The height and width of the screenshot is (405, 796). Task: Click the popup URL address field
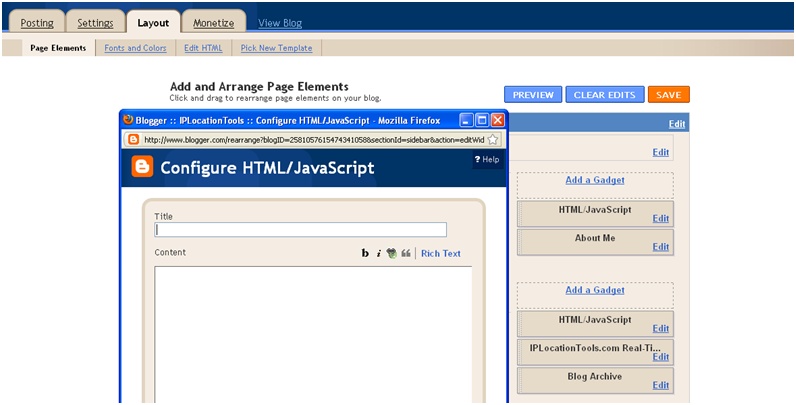313,140
